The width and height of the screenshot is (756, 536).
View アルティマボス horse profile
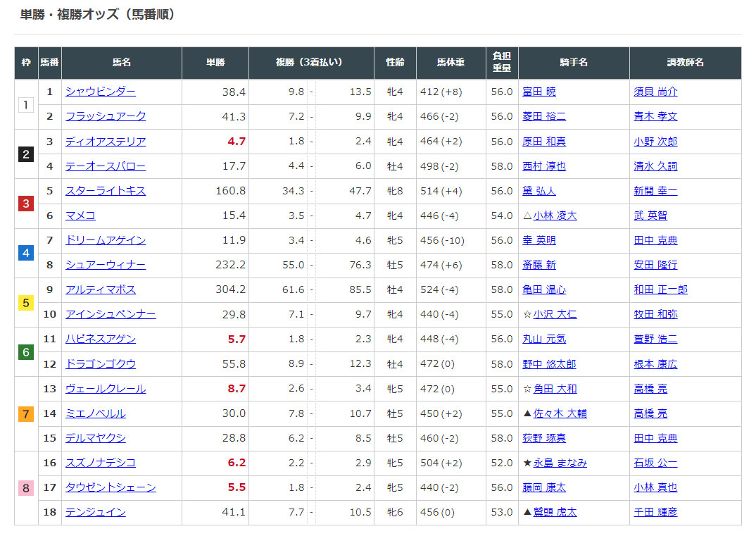pos(101,289)
